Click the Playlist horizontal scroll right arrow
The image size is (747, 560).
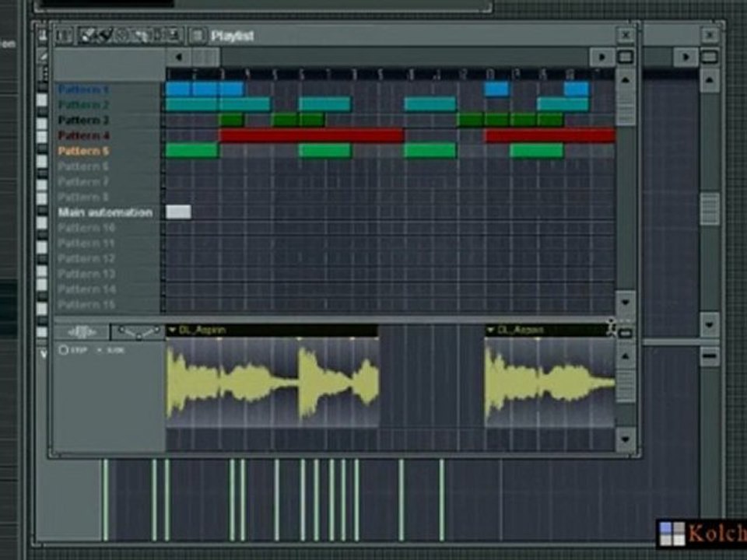[601, 57]
